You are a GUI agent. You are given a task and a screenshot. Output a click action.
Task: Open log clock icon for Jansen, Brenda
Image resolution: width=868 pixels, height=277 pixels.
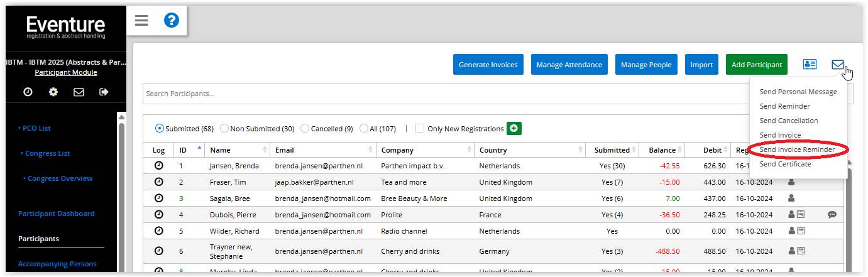coord(158,166)
